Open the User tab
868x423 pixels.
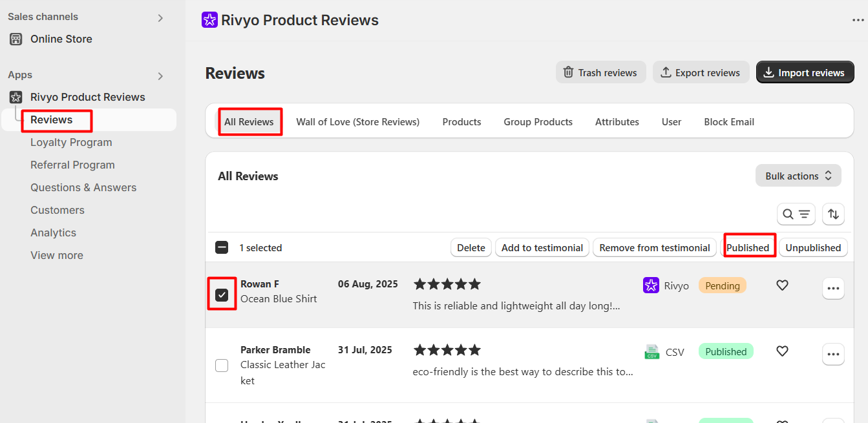point(672,121)
